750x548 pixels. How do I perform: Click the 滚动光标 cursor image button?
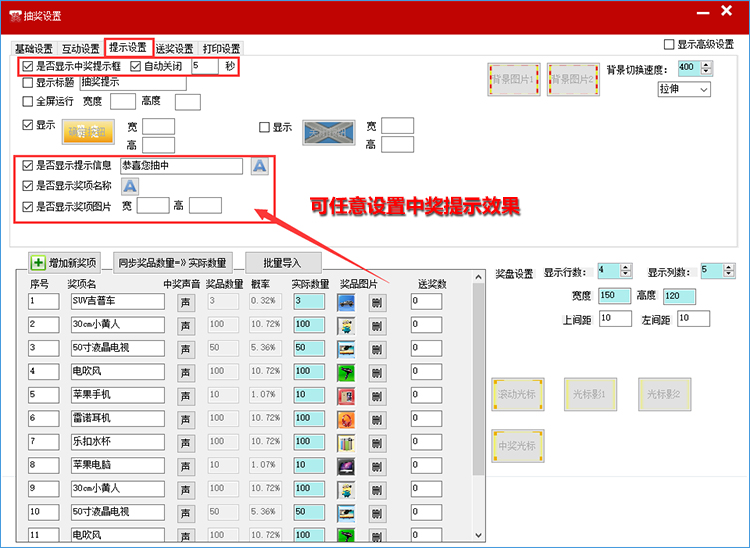point(517,395)
